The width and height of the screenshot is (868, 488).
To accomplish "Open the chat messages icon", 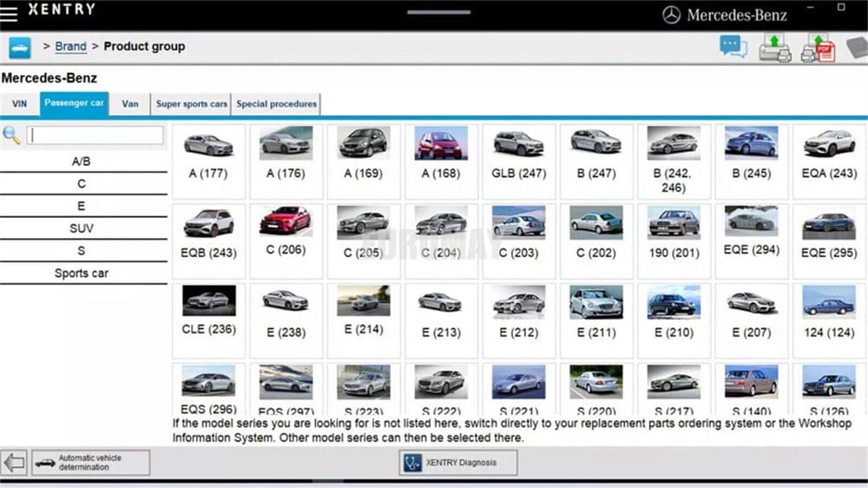I will coord(733,47).
